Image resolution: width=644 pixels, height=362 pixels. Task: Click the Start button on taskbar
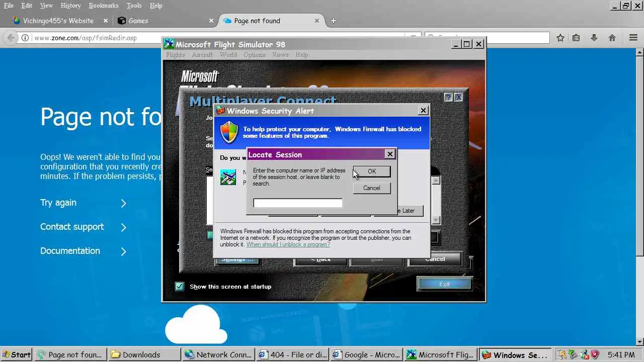[17, 354]
